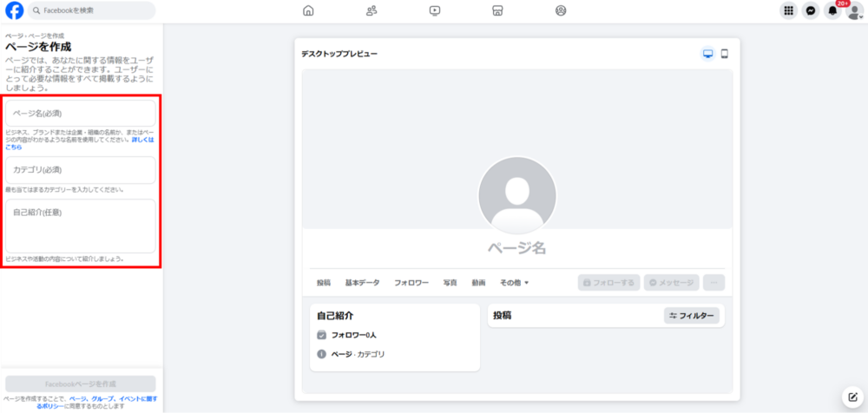Open the Watch video icon
This screenshot has width=868, height=413.
click(x=435, y=11)
